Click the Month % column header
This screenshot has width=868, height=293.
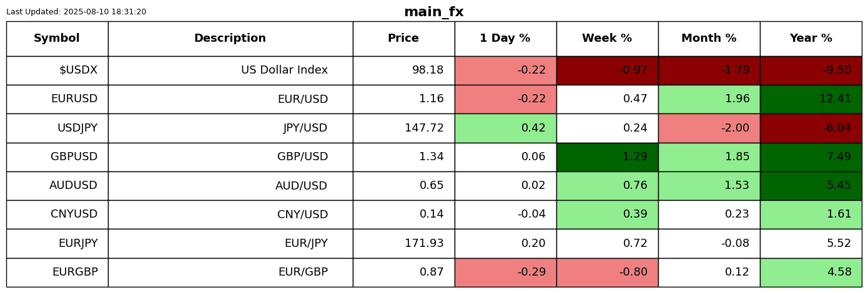pos(709,39)
